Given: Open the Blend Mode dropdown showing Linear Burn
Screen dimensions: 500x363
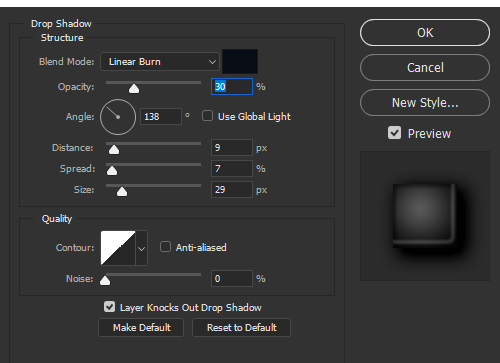Looking at the screenshot, I should [x=160, y=62].
